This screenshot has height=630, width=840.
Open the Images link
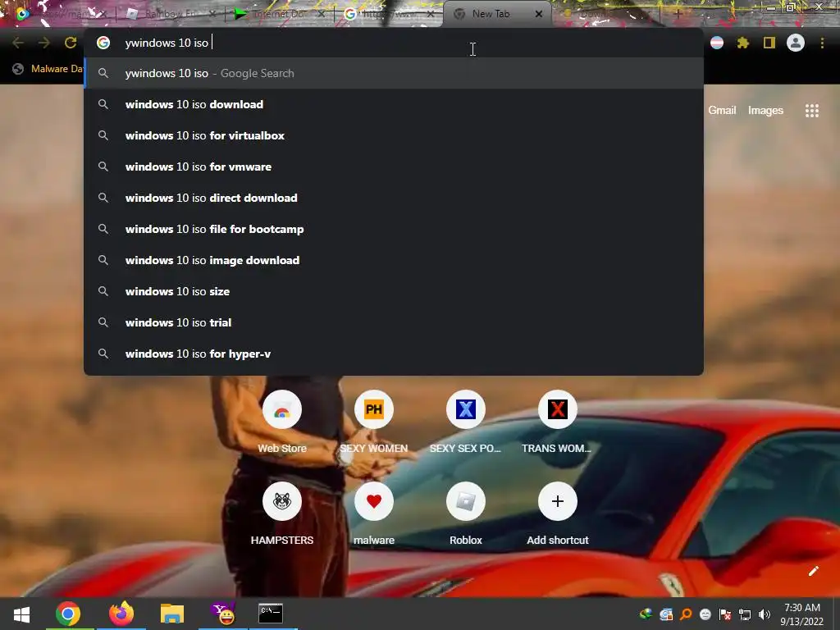point(765,111)
